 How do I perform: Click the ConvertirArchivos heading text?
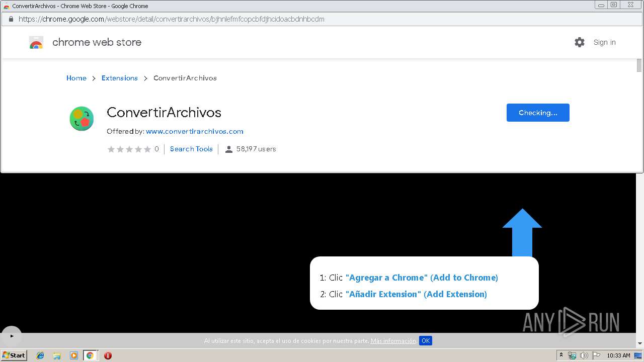(x=164, y=112)
